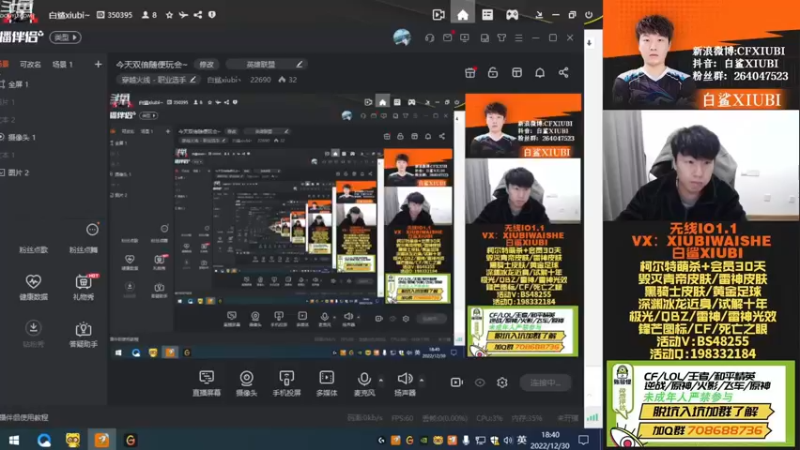Screen dimensions: 800x450
Task: Click the star favorite icon next to viewer count
Action: pos(169,15)
